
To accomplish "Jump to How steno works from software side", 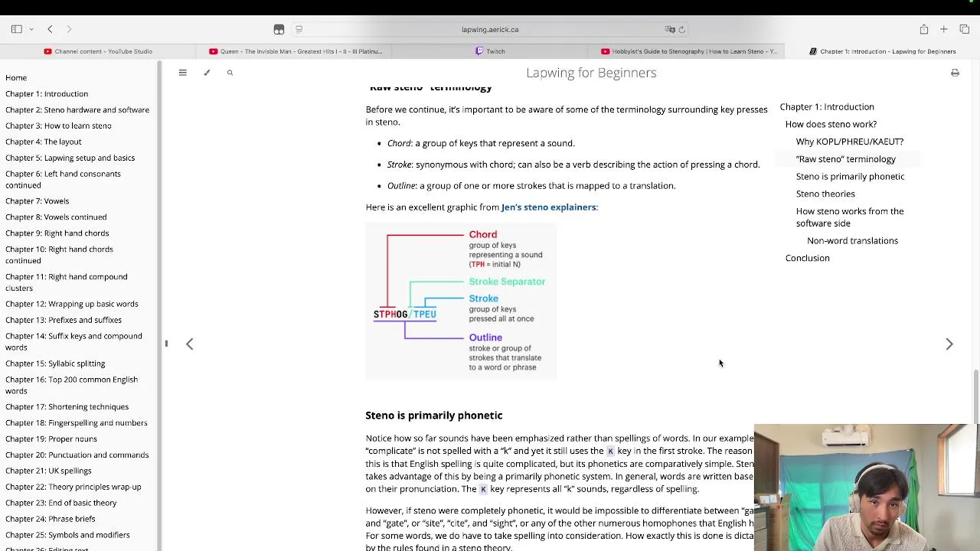I will pyautogui.click(x=850, y=217).
